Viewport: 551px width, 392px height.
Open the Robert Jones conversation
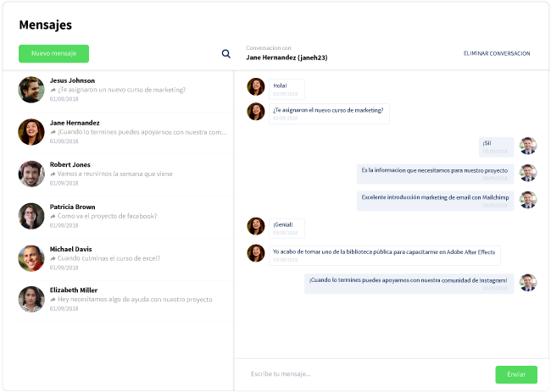click(x=125, y=174)
